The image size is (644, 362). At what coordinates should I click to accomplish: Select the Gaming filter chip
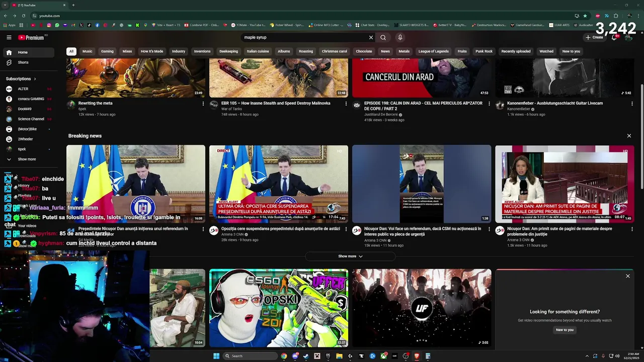107,51
